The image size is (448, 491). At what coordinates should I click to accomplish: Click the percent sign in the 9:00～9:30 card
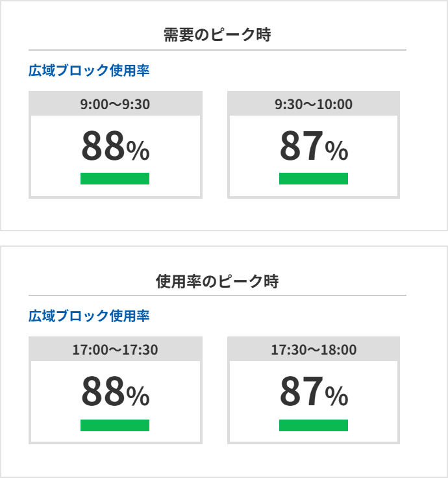tap(138, 151)
